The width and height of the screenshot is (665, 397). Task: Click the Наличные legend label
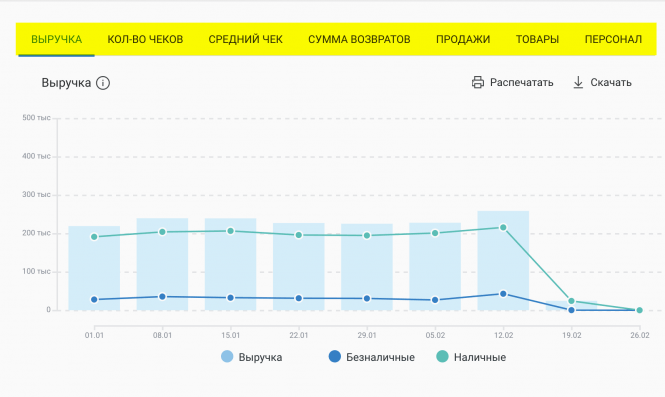click(480, 357)
